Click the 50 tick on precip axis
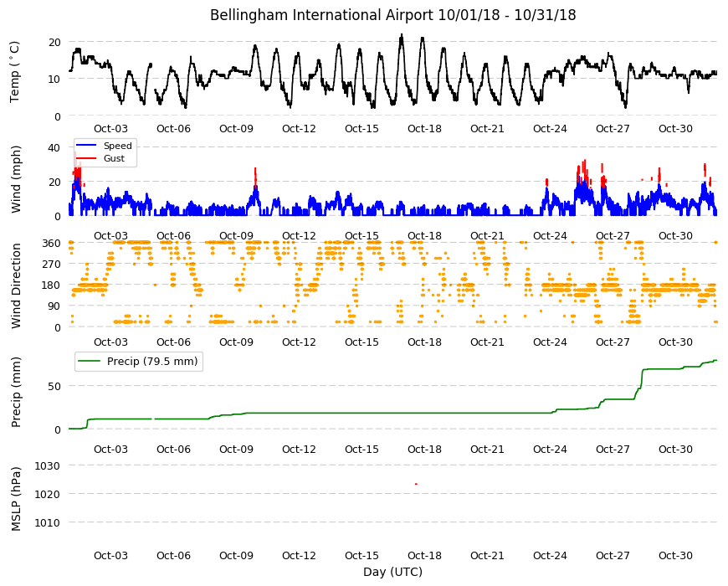728x586 pixels. click(x=54, y=386)
